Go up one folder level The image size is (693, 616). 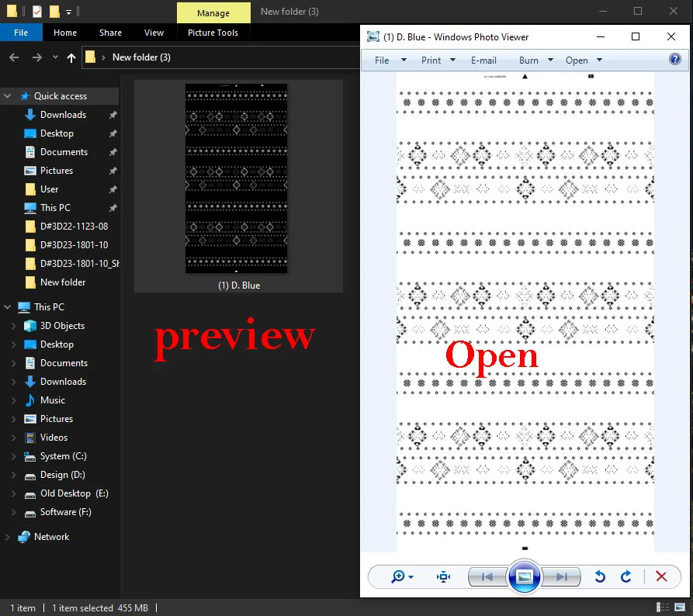71,57
